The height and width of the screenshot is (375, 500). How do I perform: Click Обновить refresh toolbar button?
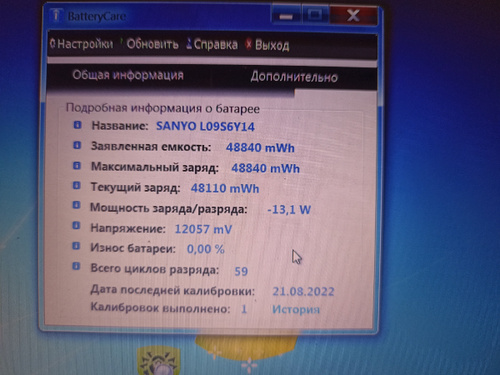click(x=149, y=44)
